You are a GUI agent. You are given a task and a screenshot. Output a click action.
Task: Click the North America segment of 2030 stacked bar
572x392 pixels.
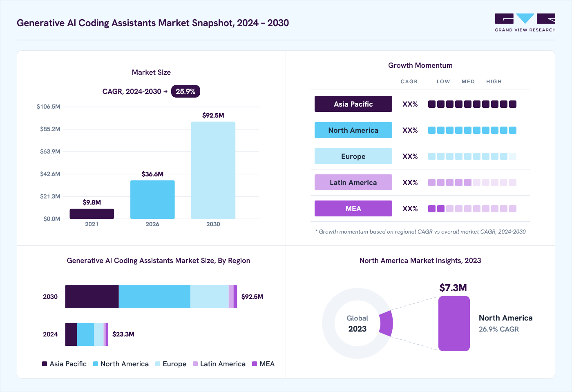click(x=154, y=297)
